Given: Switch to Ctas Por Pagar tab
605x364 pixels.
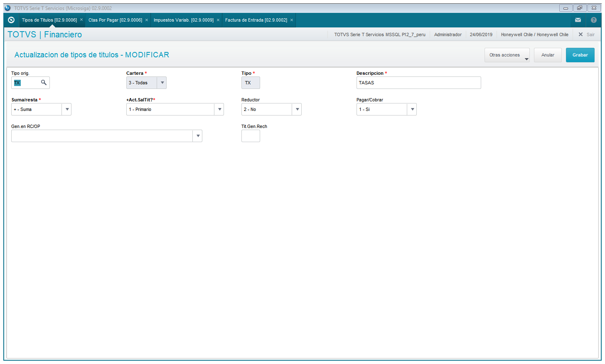Looking at the screenshot, I should [x=115, y=20].
